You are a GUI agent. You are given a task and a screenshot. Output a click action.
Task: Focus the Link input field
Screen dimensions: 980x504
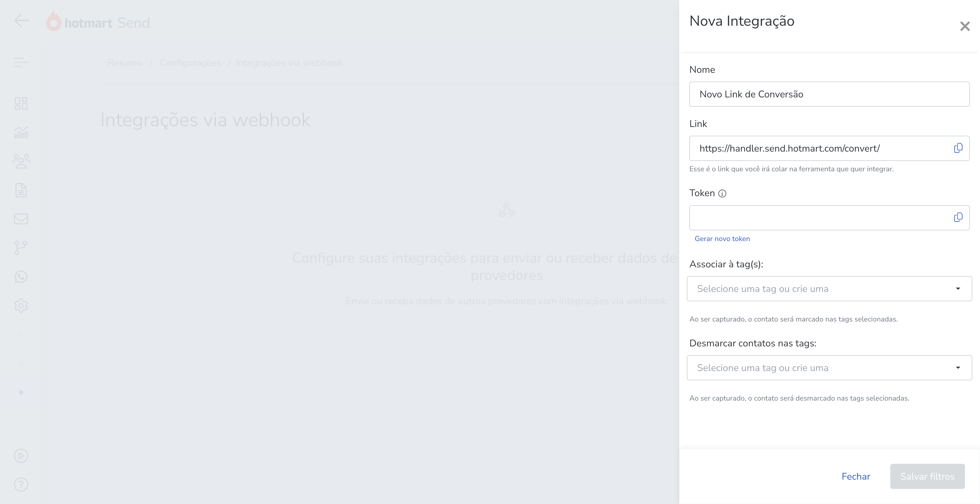pos(829,148)
